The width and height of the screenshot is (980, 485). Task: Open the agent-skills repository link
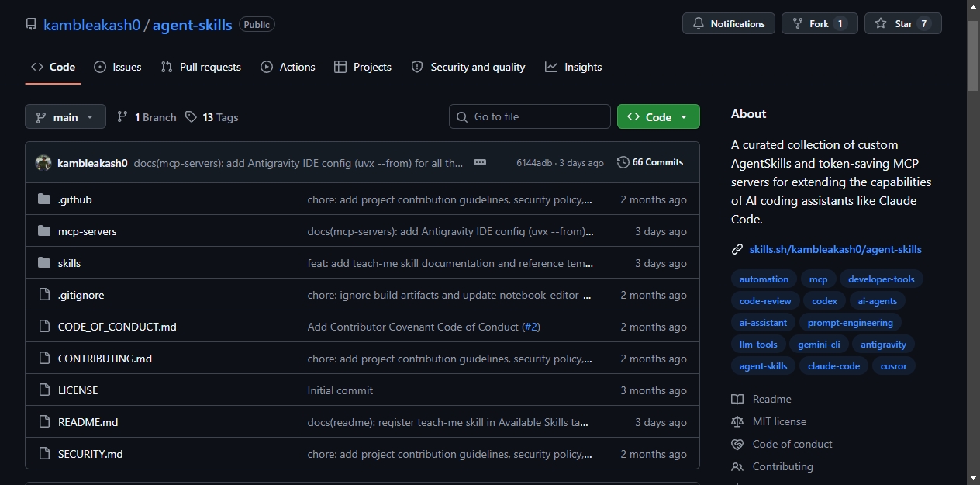pos(192,25)
